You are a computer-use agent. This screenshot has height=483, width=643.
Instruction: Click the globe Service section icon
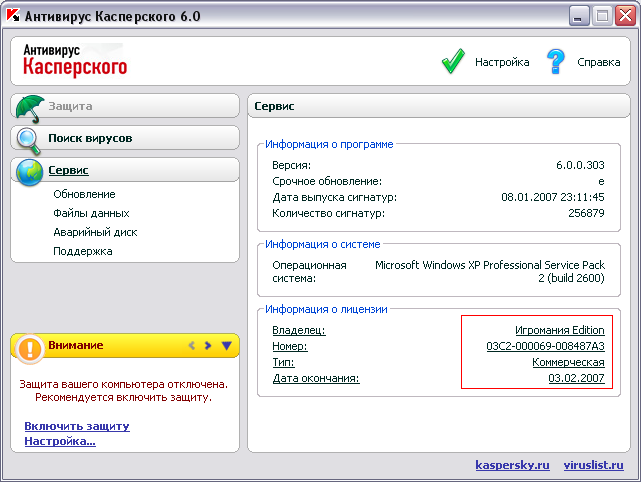coord(30,171)
